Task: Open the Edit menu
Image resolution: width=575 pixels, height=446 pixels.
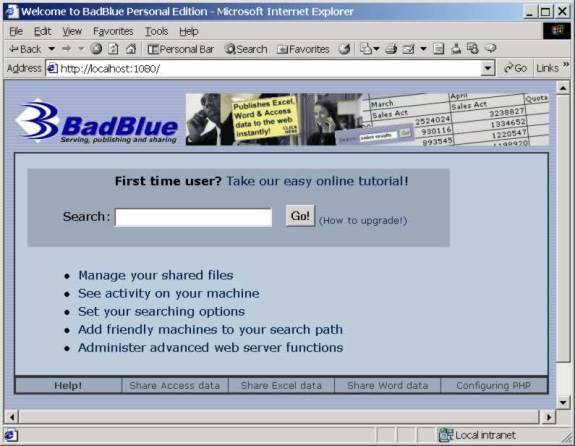Action: [42, 32]
